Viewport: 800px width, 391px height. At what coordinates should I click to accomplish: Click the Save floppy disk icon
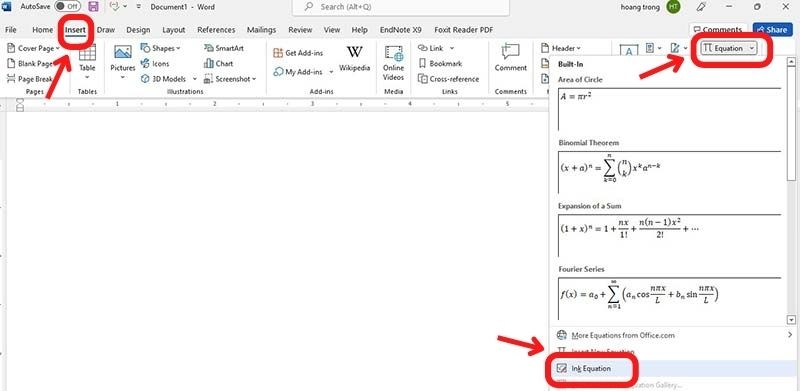(93, 7)
